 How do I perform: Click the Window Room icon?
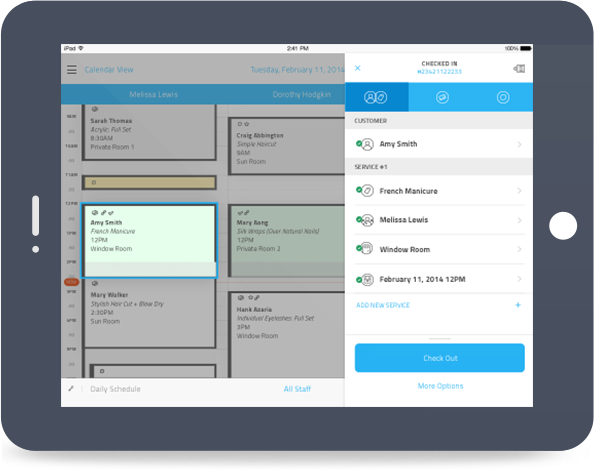pyautogui.click(x=366, y=249)
